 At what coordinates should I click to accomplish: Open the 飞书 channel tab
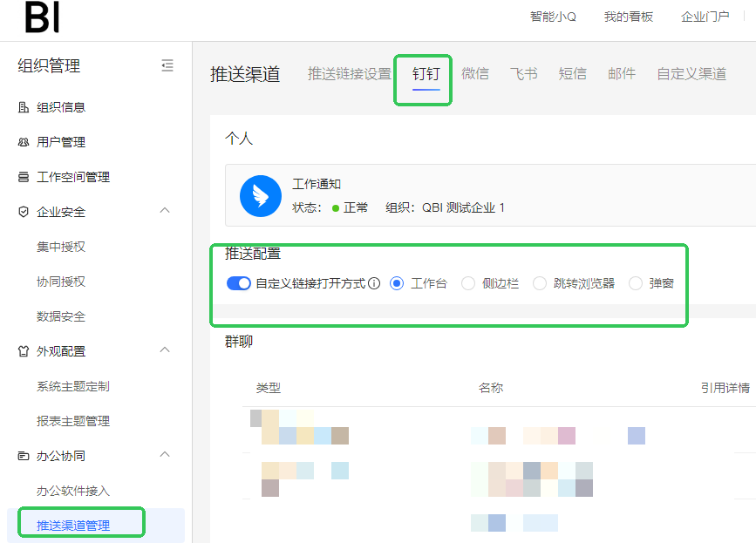[523, 74]
